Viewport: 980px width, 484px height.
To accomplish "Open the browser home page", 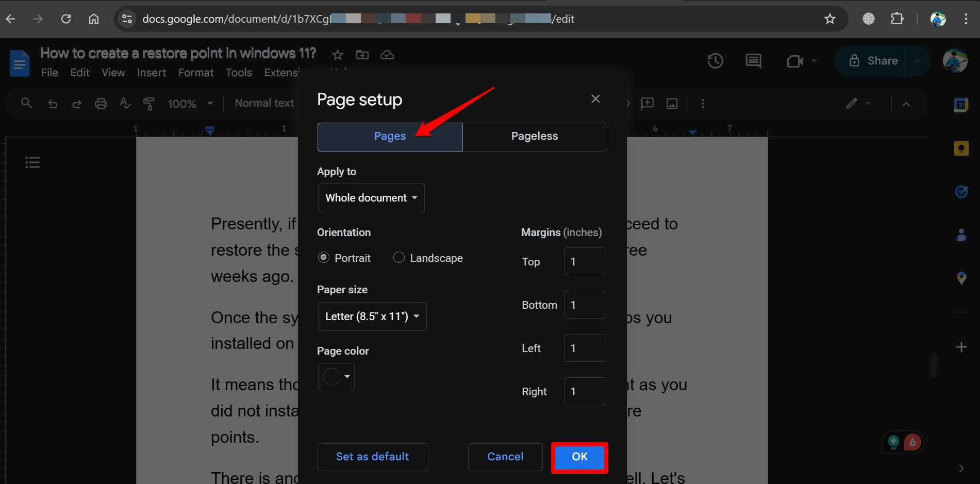I will point(93,19).
